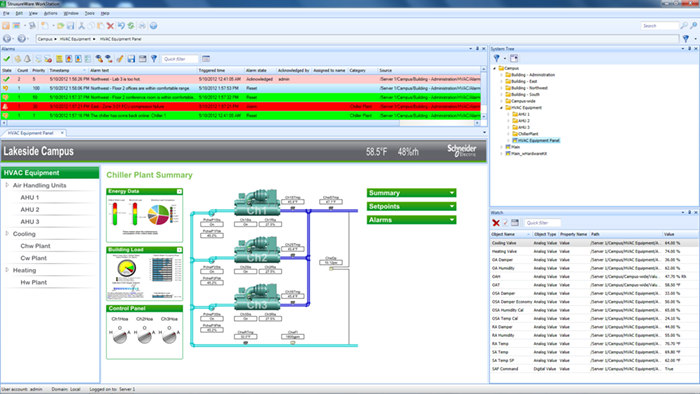Click the save disk icon in Alarms toolbar
Image resolution: width=700 pixels, height=394 pixels.
tap(131, 59)
